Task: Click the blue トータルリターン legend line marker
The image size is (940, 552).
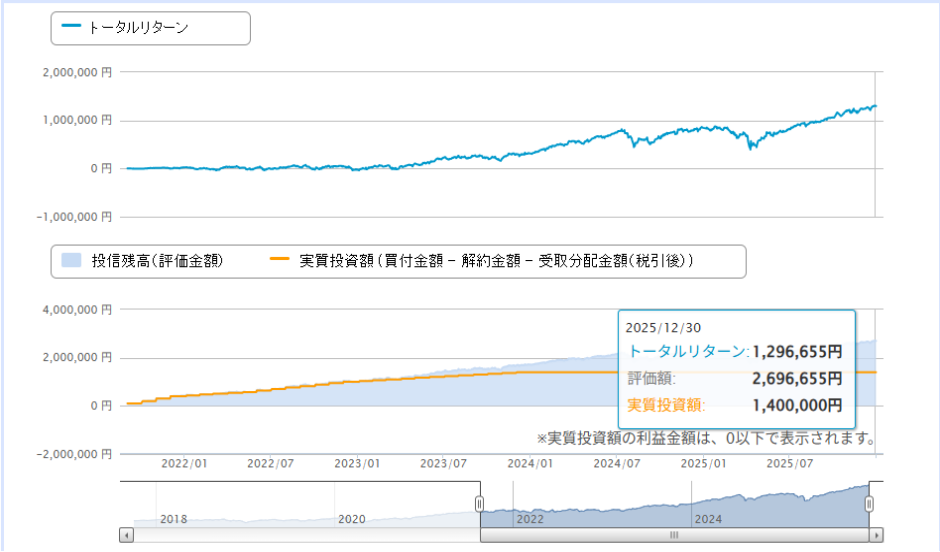Action: [x=71, y=28]
